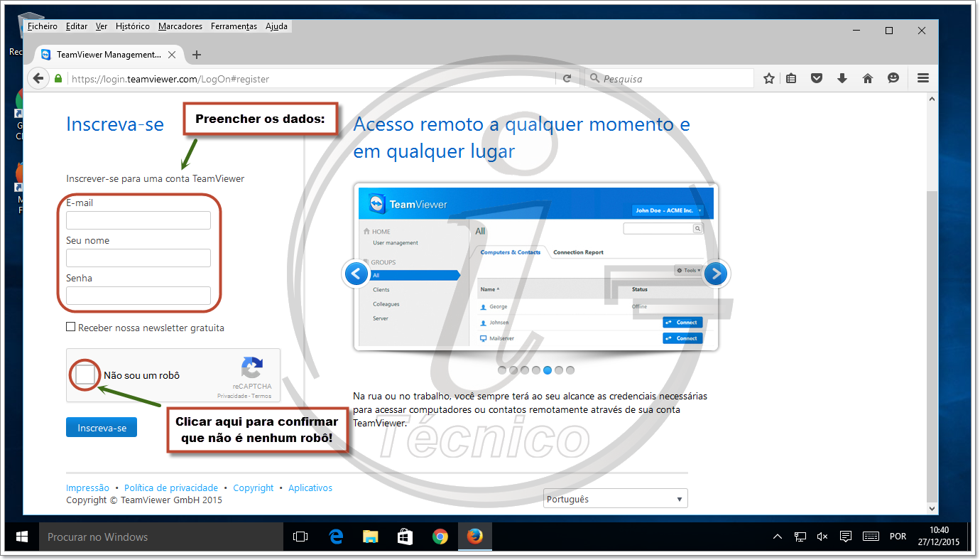Bookmark this page with the star icon

pos(768,78)
